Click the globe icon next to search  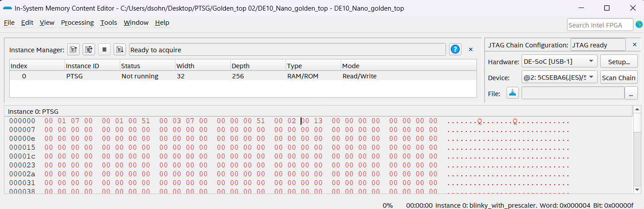[639, 25]
